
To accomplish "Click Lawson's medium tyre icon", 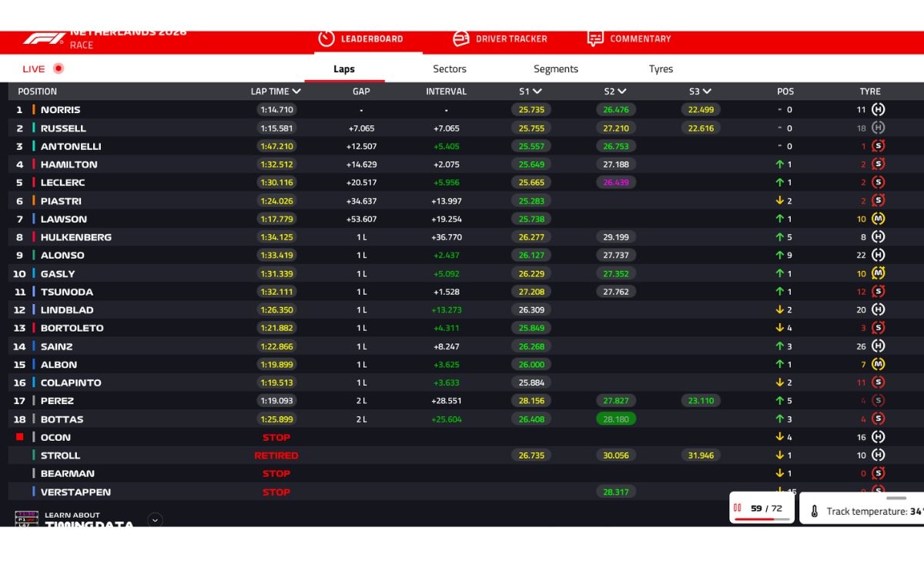I will 878,219.
